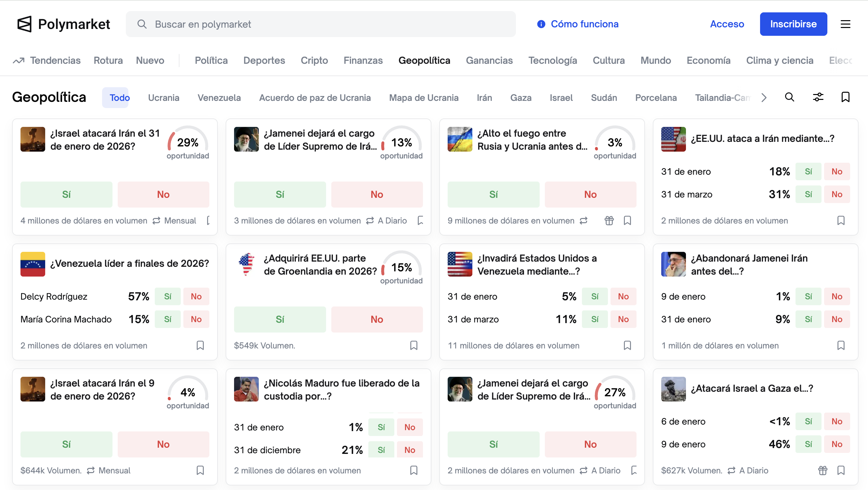This screenshot has width=868, height=490.
Task: Click gift icon on Israel a Gaza card
Action: pyautogui.click(x=822, y=470)
